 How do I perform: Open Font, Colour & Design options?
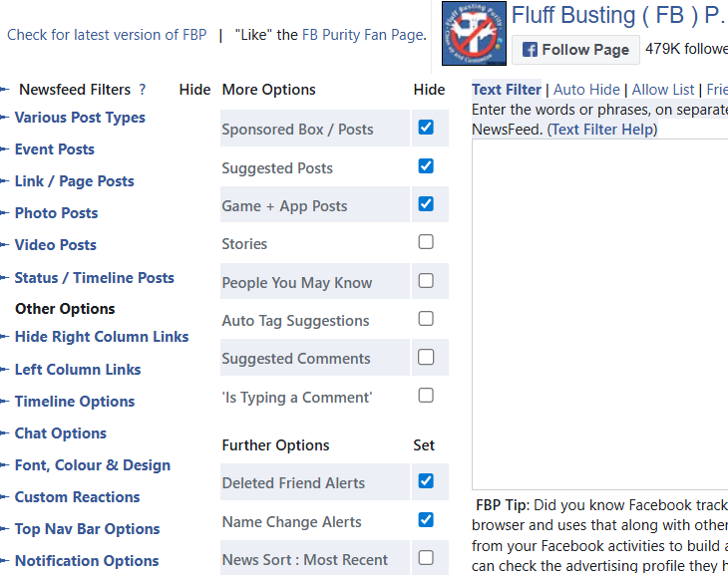(93, 465)
